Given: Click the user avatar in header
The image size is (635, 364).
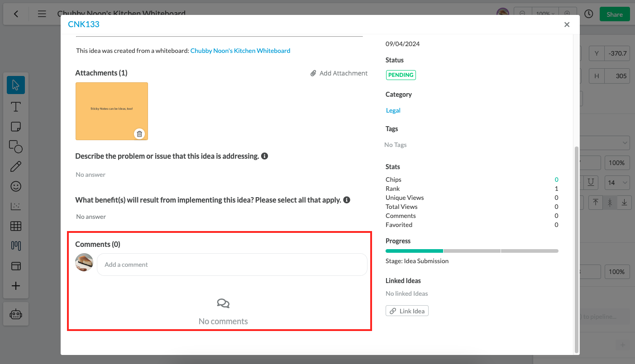Looking at the screenshot, I should (503, 13).
